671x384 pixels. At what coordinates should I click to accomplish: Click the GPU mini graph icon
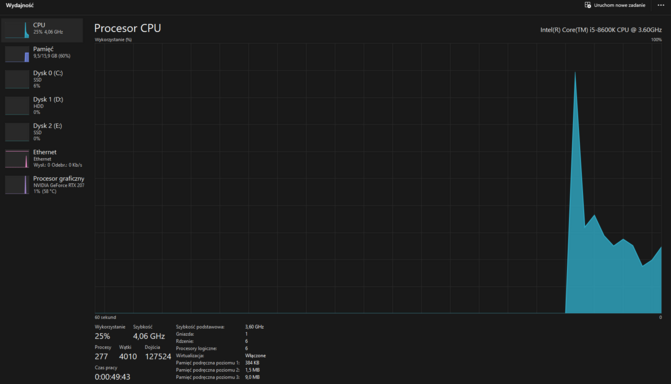[x=17, y=185]
